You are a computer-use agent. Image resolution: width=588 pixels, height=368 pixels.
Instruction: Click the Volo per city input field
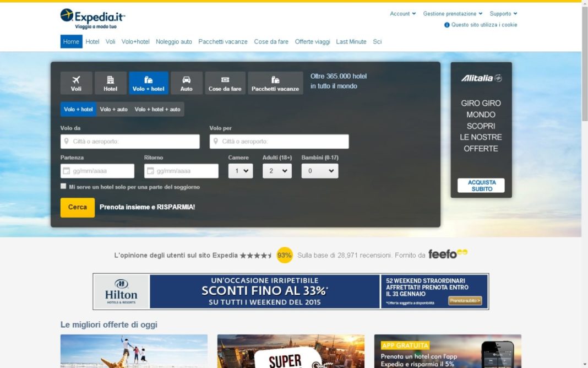click(279, 142)
